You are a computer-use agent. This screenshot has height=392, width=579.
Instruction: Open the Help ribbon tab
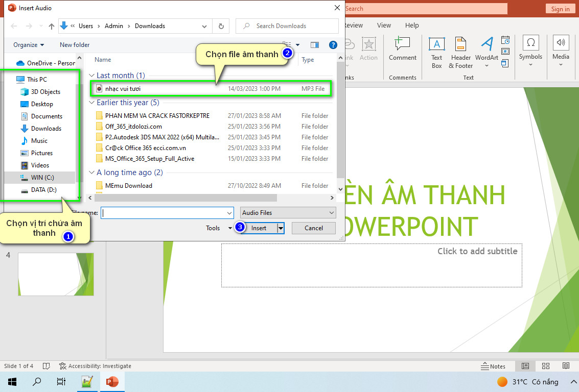412,26
